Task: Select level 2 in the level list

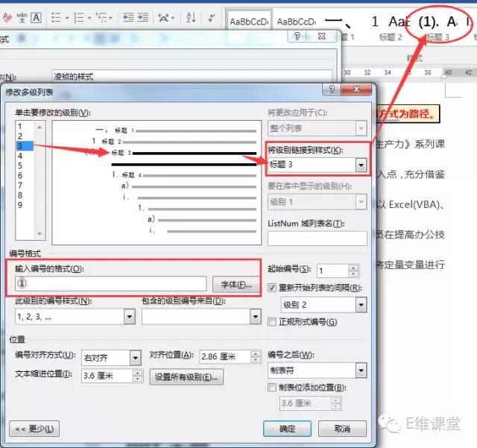Action: [x=20, y=136]
